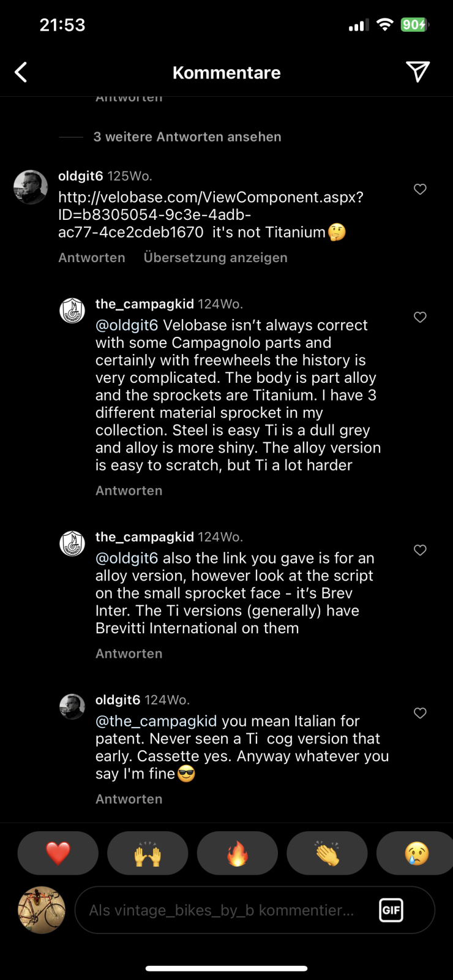Insert the clapping hands emoji reaction
Viewport: 453px width, 980px height.
[327, 853]
